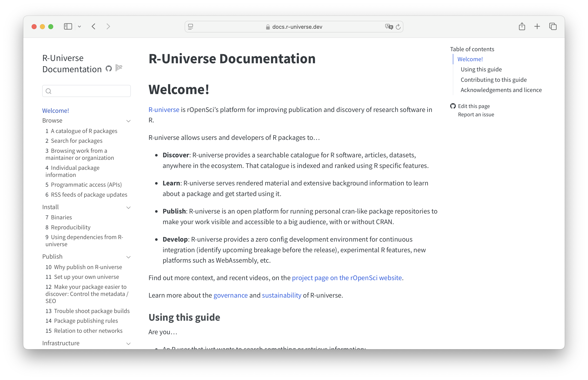Click the Report an issue link
This screenshot has height=380, width=588.
pos(476,114)
